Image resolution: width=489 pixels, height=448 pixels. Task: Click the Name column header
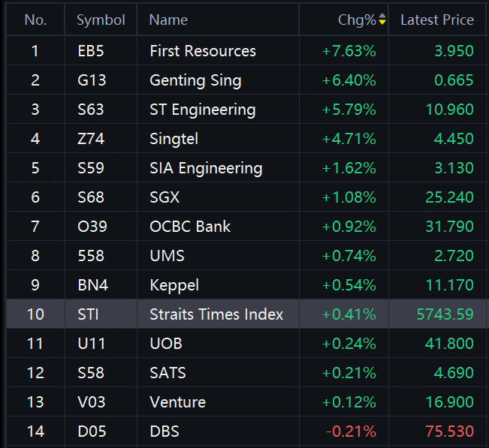(168, 20)
